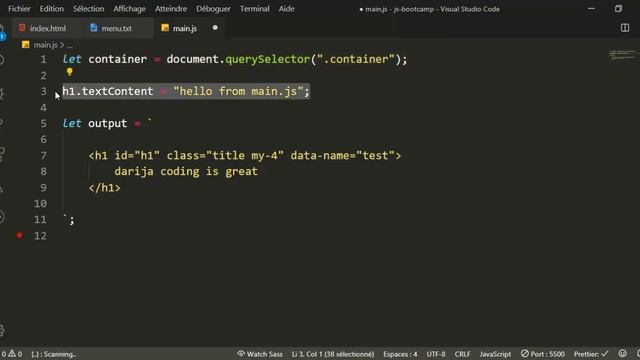This screenshot has height=360, width=640.
Task: Open the Fichier menu
Action: [x=19, y=9]
